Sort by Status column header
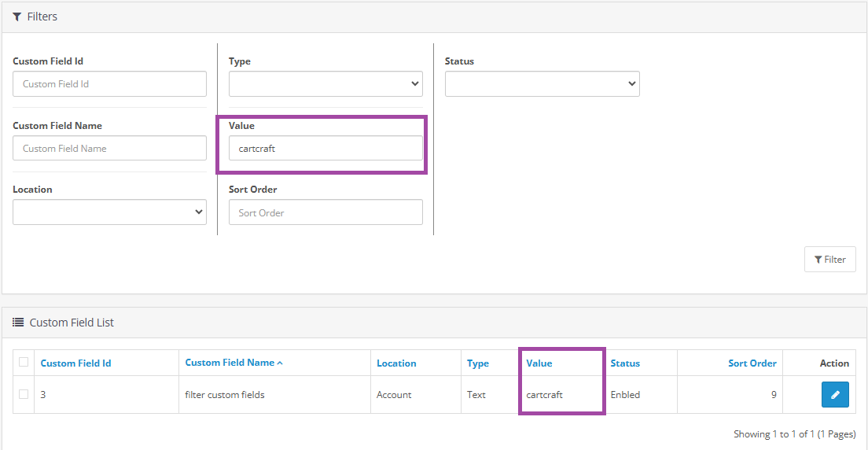This screenshot has width=868, height=450. coord(625,363)
